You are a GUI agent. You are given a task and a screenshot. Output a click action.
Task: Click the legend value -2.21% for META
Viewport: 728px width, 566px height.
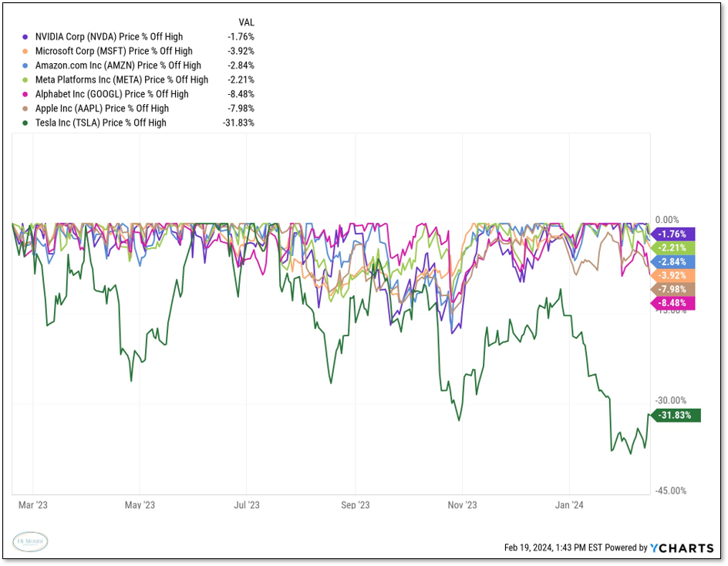pyautogui.click(x=241, y=80)
